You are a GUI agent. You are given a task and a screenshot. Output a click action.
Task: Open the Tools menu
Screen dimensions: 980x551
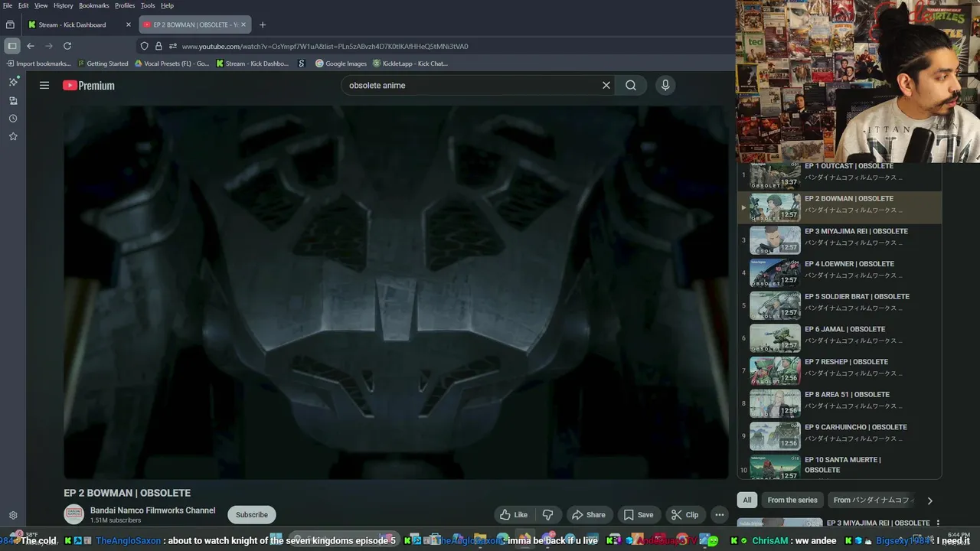[148, 5]
